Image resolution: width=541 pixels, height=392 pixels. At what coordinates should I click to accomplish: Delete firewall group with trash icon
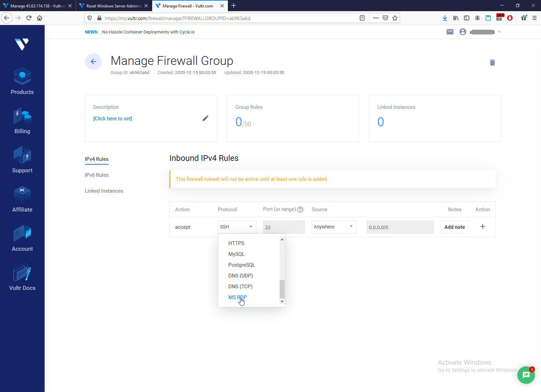pyautogui.click(x=492, y=63)
